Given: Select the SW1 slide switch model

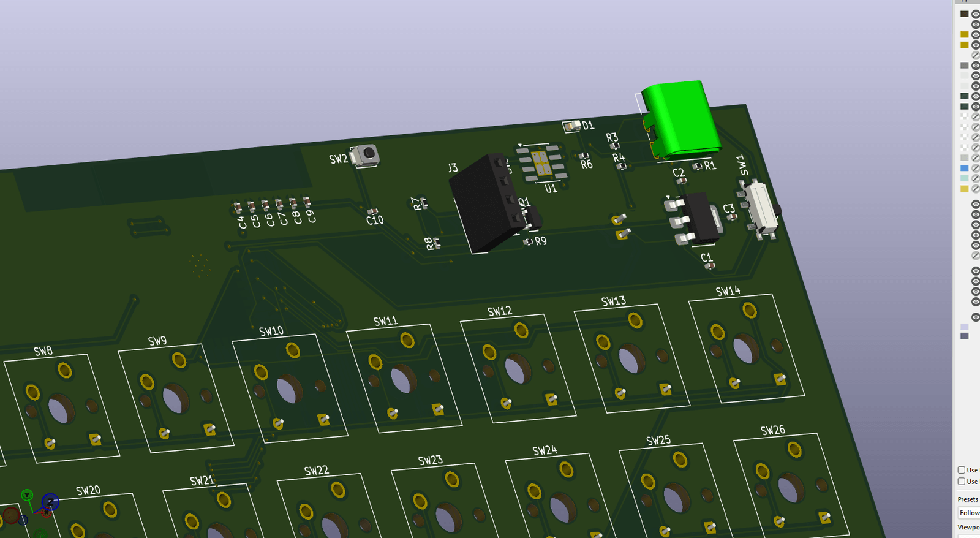Looking at the screenshot, I should [761, 208].
